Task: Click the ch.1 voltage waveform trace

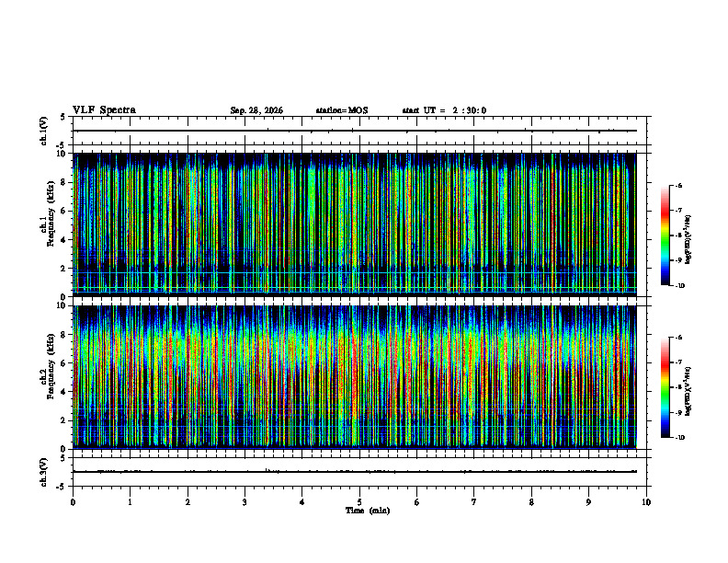Action: click(x=355, y=131)
